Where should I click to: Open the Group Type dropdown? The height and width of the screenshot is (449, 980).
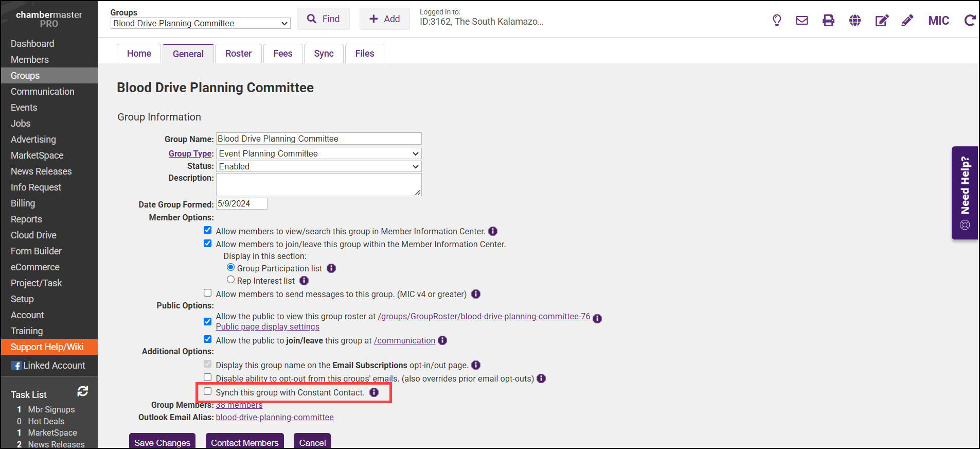318,153
